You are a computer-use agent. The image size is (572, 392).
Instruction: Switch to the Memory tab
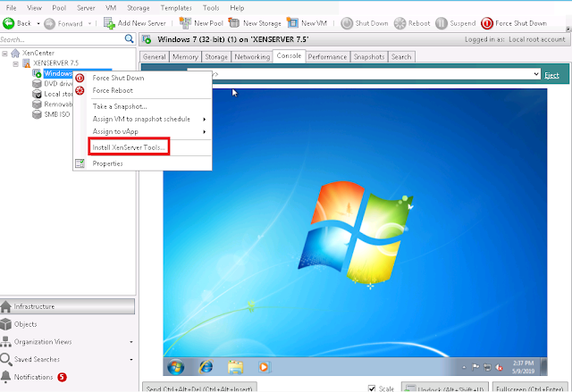(185, 57)
